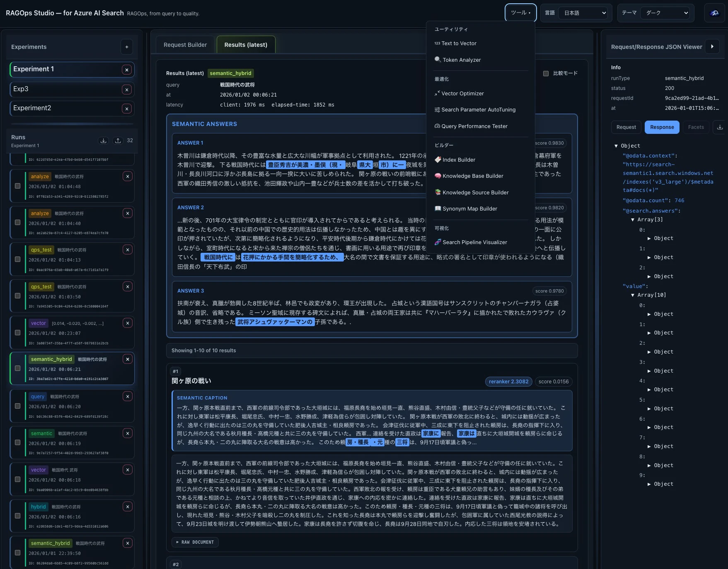Remove the qps_test run from 01:03:50

click(x=128, y=287)
